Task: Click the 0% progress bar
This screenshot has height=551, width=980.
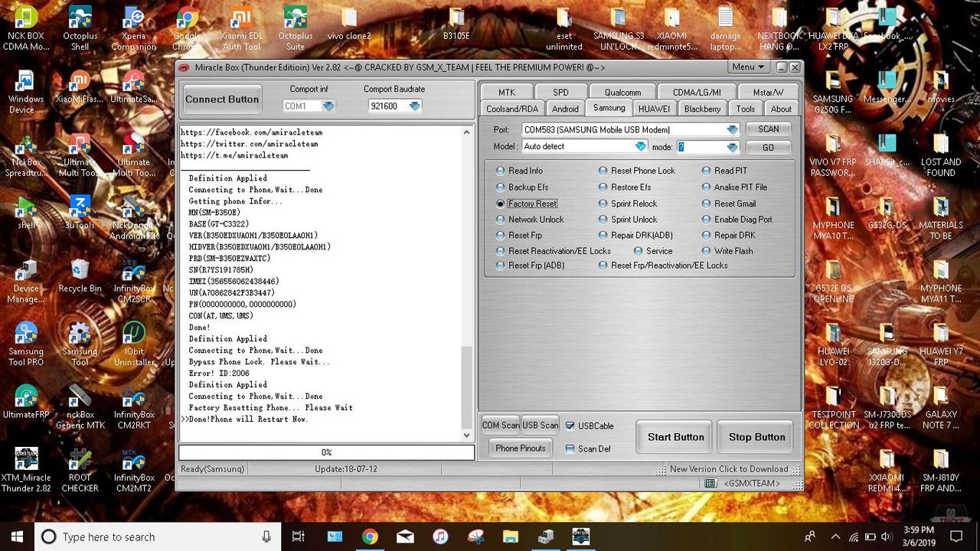Action: pyautogui.click(x=326, y=452)
